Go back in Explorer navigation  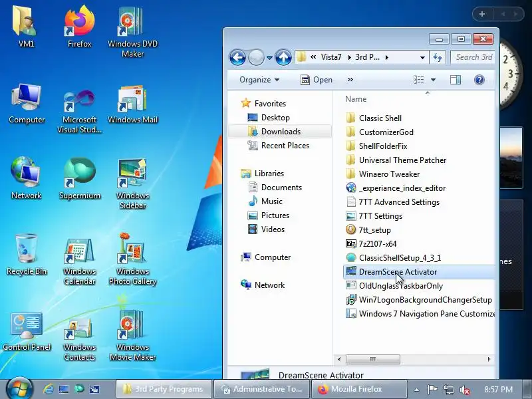(x=237, y=57)
